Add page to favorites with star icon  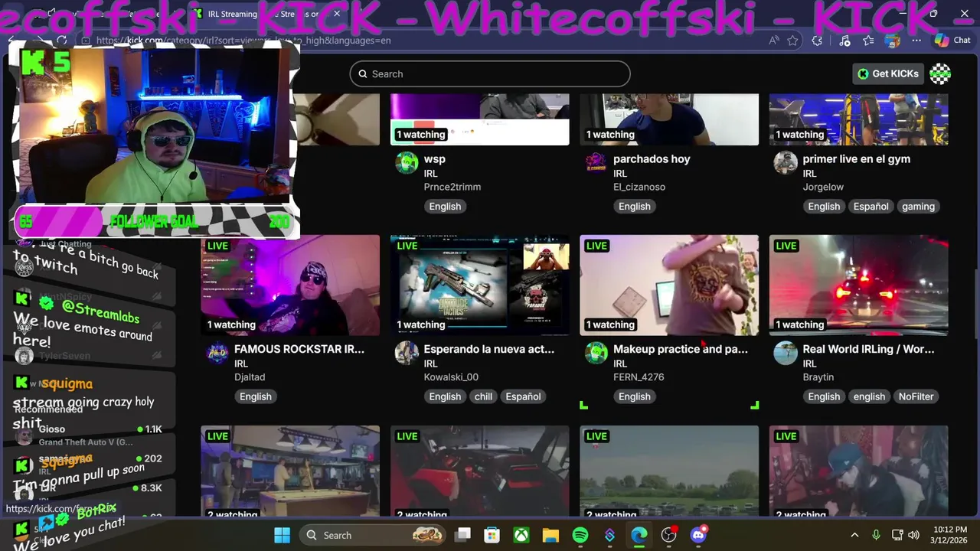tap(793, 41)
